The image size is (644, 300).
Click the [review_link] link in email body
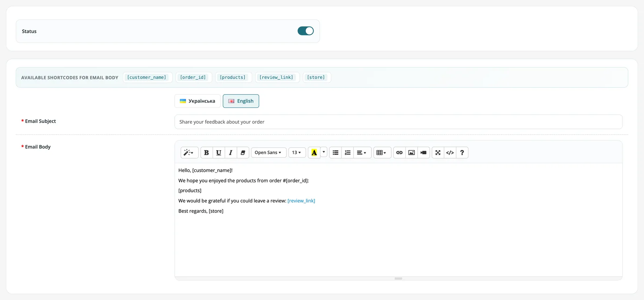pos(301,201)
